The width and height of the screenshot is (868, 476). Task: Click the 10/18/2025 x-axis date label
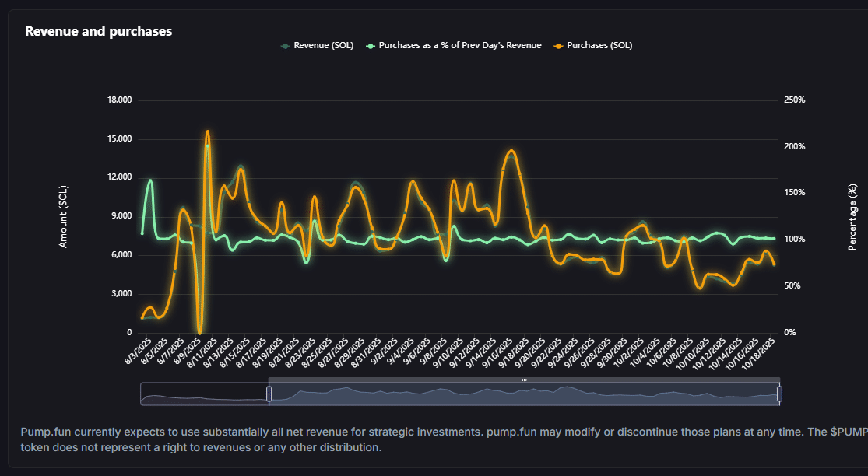tap(761, 352)
